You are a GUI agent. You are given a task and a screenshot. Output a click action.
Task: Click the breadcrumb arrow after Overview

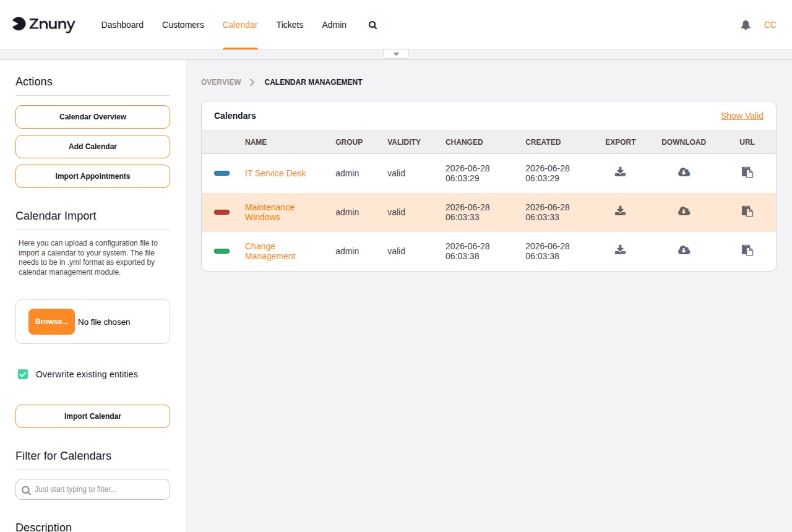[252, 82]
